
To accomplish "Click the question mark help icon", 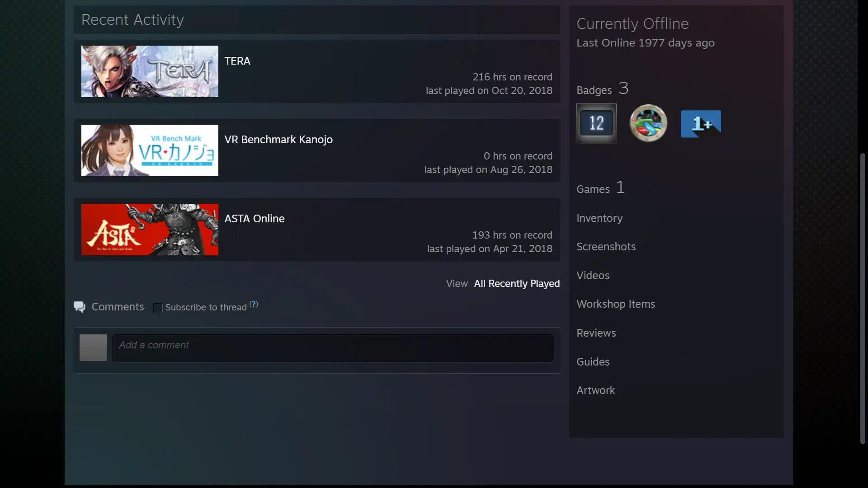I will coord(254,304).
